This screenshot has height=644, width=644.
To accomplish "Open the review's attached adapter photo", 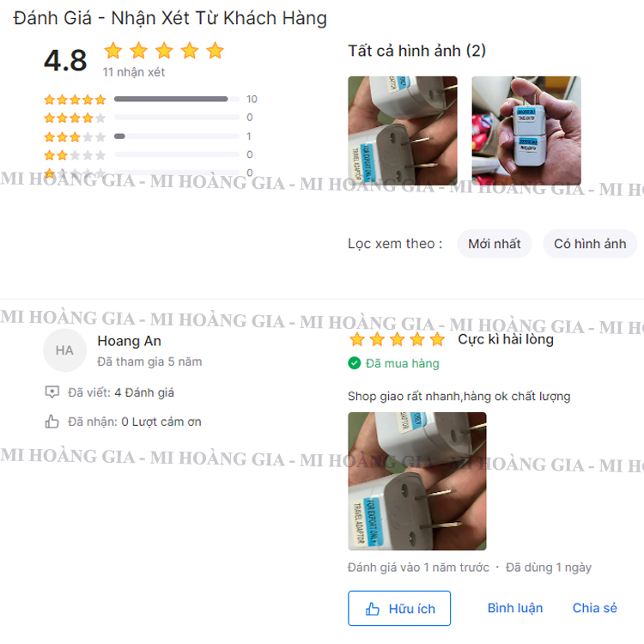I will tap(416, 482).
